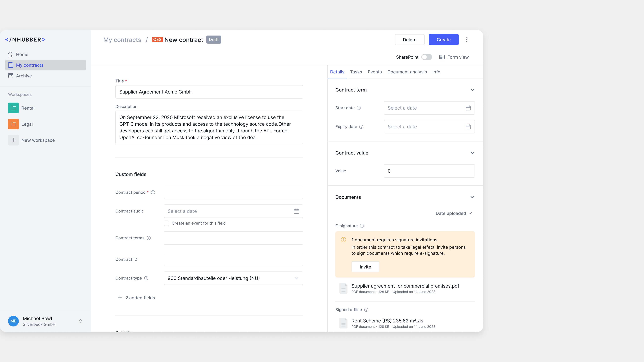Screen dimensions: 644x362
Task: Open the Rental workspace folder icon
Action: tap(13, 108)
